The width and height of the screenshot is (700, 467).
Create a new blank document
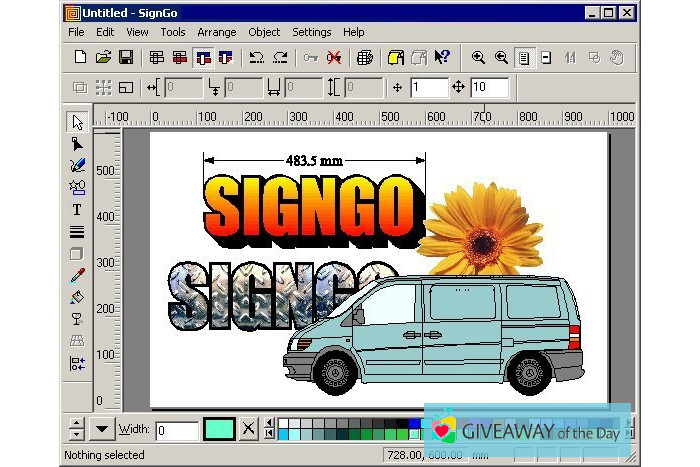(x=80, y=58)
